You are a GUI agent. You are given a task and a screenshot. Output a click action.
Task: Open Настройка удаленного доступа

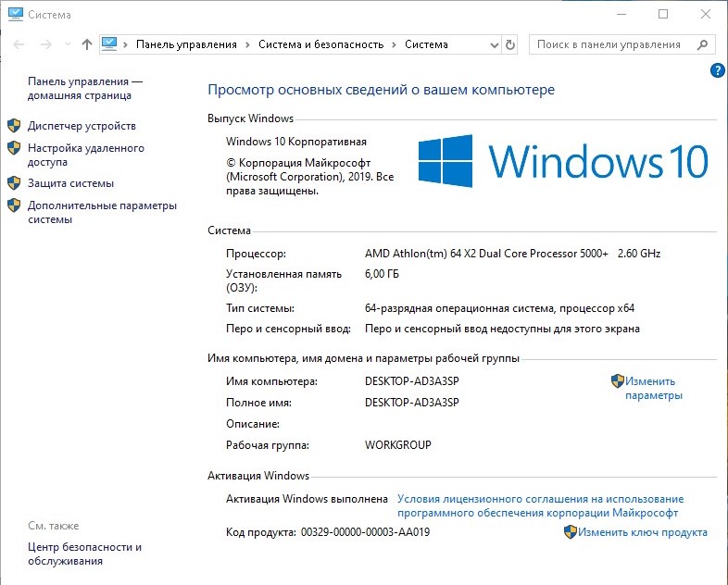[x=86, y=155]
